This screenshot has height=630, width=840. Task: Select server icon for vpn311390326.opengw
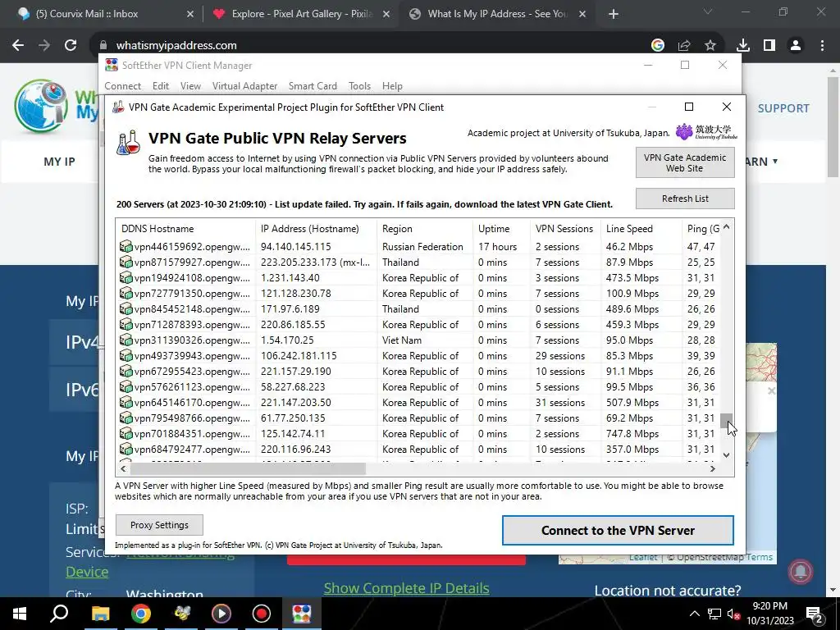click(126, 340)
